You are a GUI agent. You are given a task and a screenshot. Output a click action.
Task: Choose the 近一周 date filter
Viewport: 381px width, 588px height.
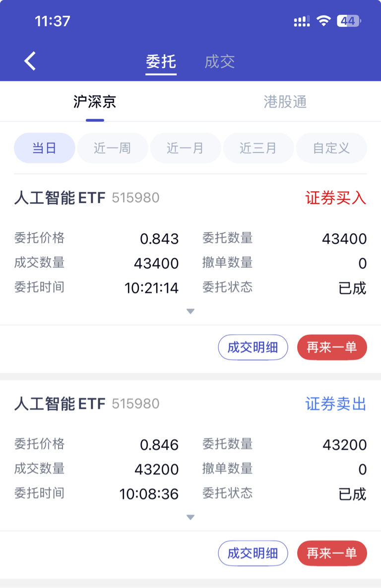click(113, 148)
